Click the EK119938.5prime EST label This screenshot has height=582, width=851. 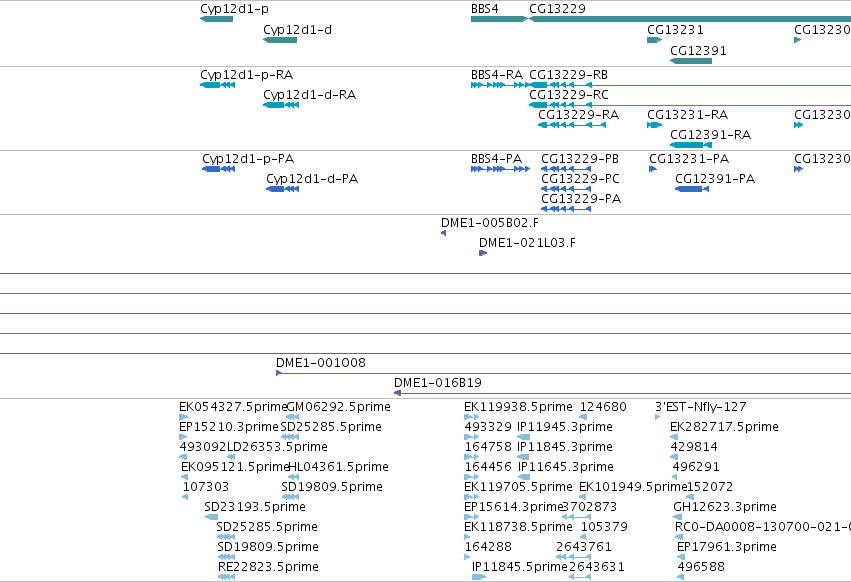click(x=518, y=407)
